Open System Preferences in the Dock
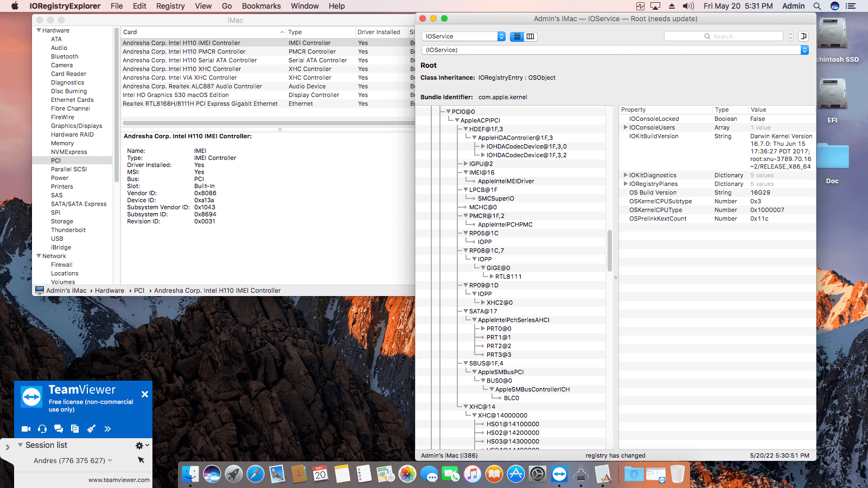 coord(538,474)
